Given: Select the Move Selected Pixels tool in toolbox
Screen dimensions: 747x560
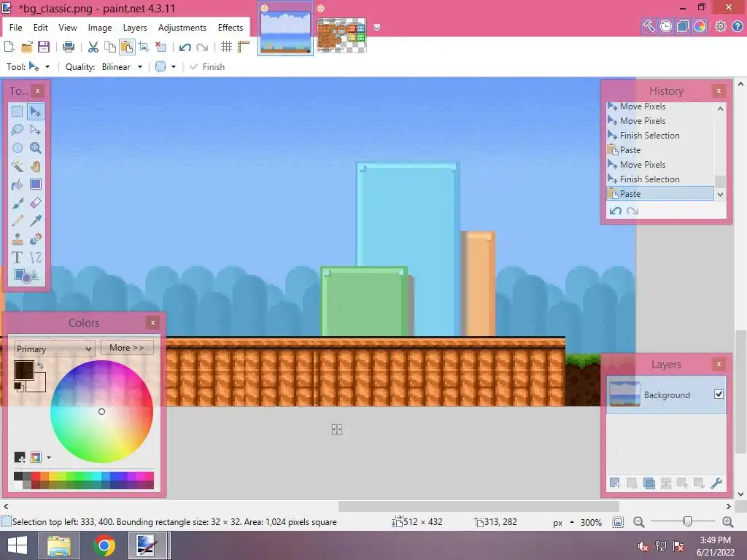Looking at the screenshot, I should tap(35, 112).
